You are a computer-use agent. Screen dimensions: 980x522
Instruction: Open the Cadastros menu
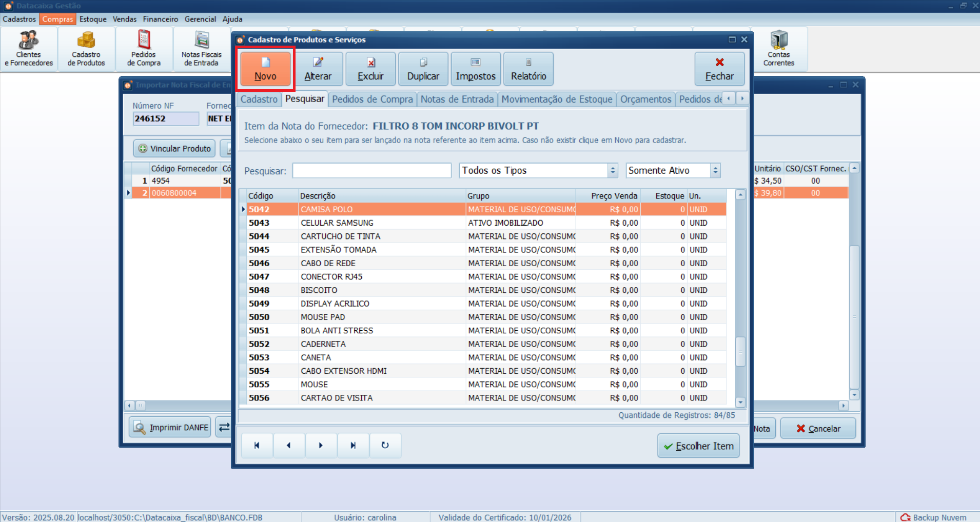point(19,19)
